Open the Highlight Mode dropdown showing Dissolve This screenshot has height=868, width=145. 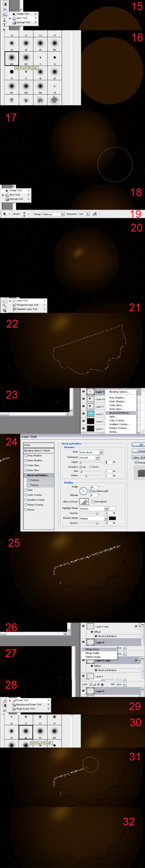coord(106,508)
